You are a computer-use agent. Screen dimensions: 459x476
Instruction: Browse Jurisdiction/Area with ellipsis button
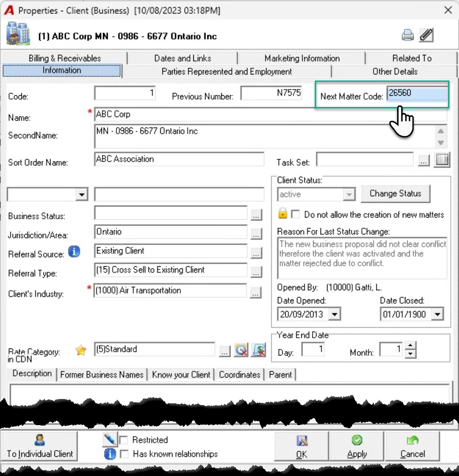point(256,234)
